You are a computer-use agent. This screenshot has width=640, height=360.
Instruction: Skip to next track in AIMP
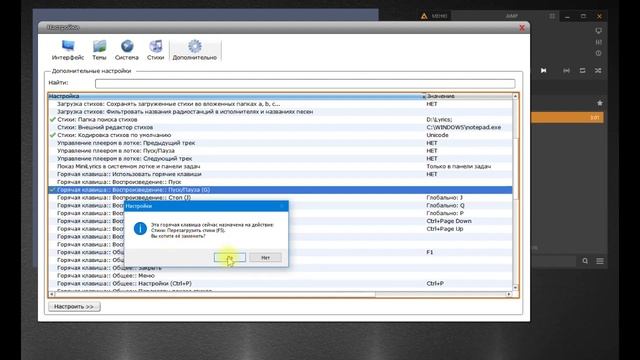pos(544,71)
